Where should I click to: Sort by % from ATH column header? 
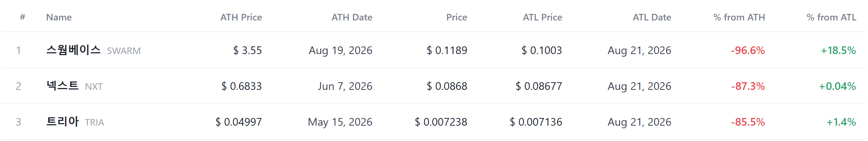(x=739, y=17)
